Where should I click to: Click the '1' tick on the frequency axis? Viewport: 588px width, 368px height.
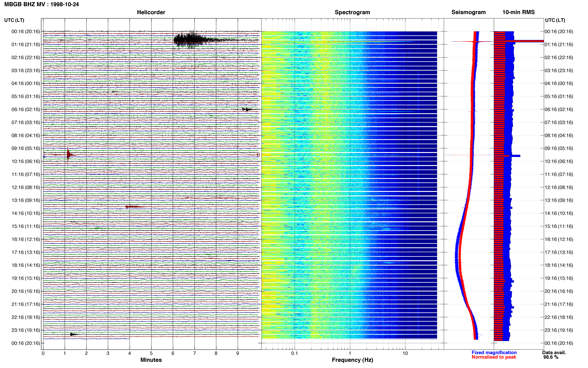point(350,353)
